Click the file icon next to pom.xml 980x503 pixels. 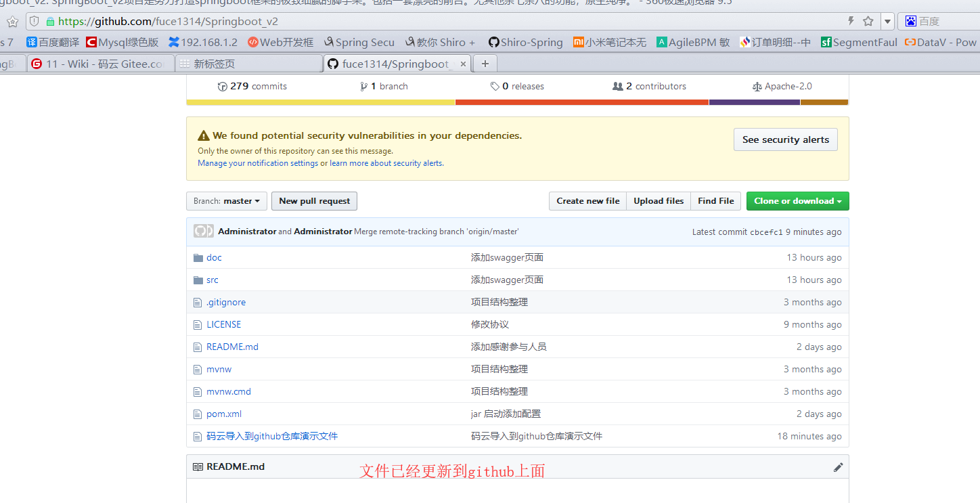click(198, 414)
